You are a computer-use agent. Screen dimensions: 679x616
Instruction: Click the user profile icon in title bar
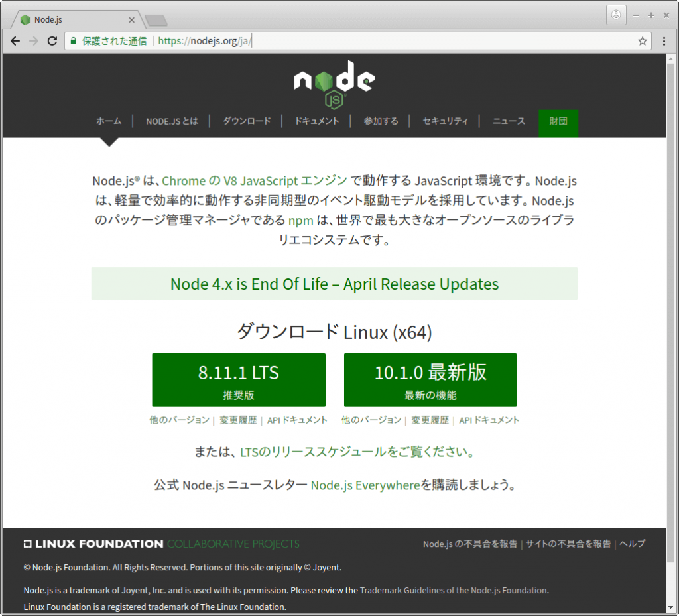(616, 15)
